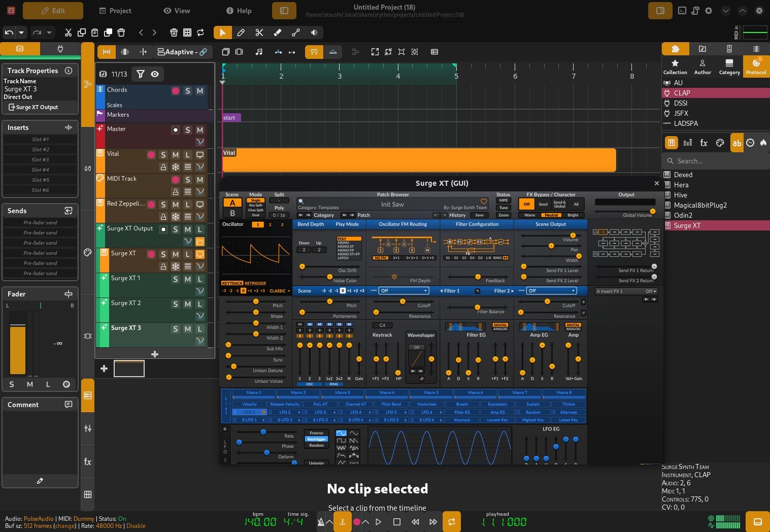Open the track filter funnel icon

pyautogui.click(x=141, y=74)
